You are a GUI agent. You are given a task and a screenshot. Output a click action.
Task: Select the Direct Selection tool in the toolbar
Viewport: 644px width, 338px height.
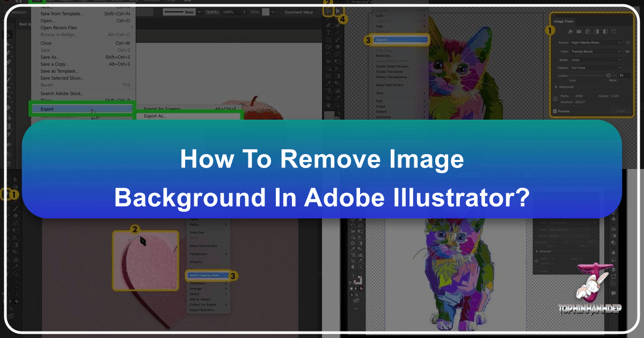tap(338, 11)
